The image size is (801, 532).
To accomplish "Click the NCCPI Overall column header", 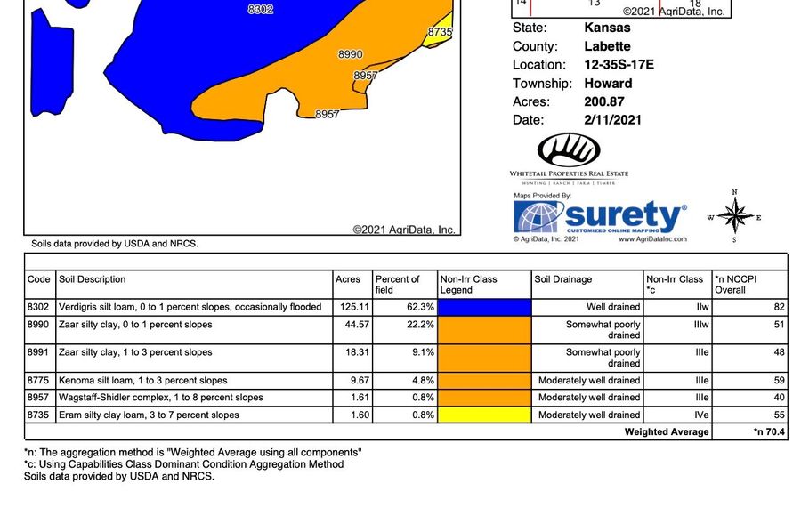I will tap(736, 285).
